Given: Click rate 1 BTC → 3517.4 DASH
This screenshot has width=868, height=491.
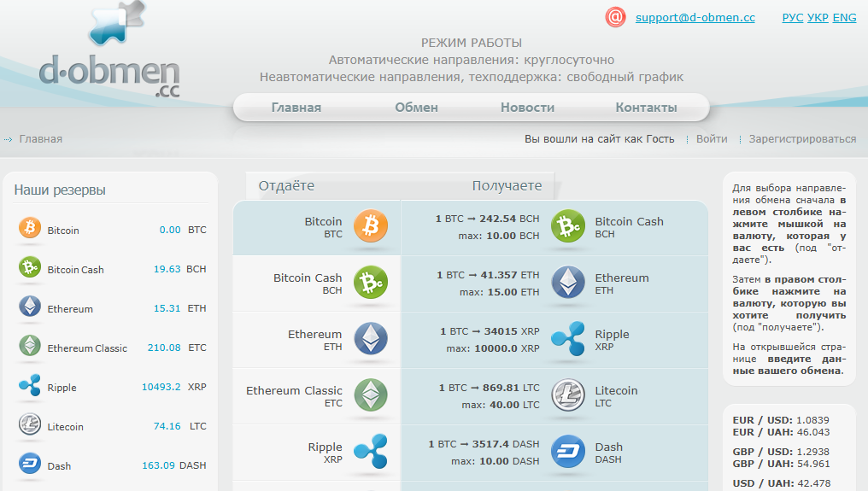Looking at the screenshot, I should coord(484,444).
